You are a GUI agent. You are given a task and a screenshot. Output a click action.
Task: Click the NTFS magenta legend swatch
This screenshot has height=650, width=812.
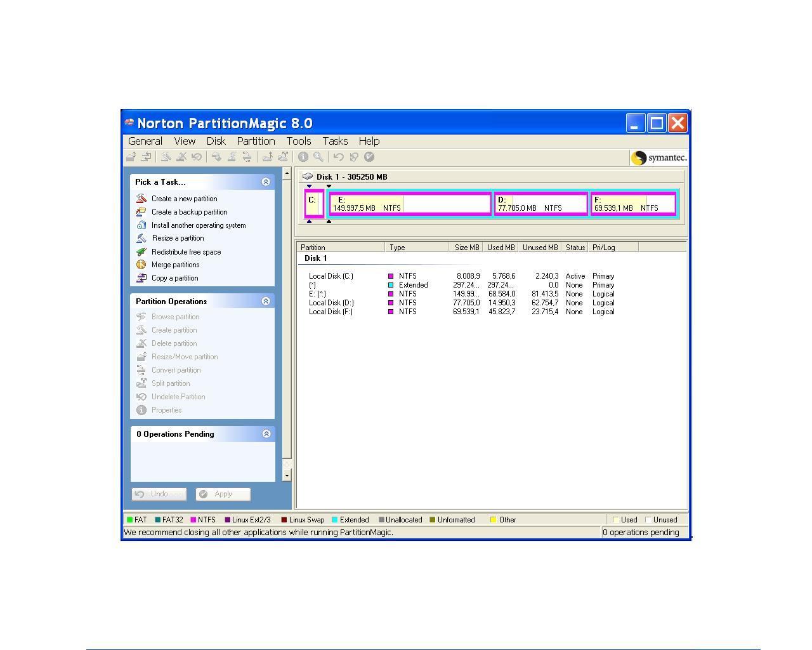coord(193,520)
